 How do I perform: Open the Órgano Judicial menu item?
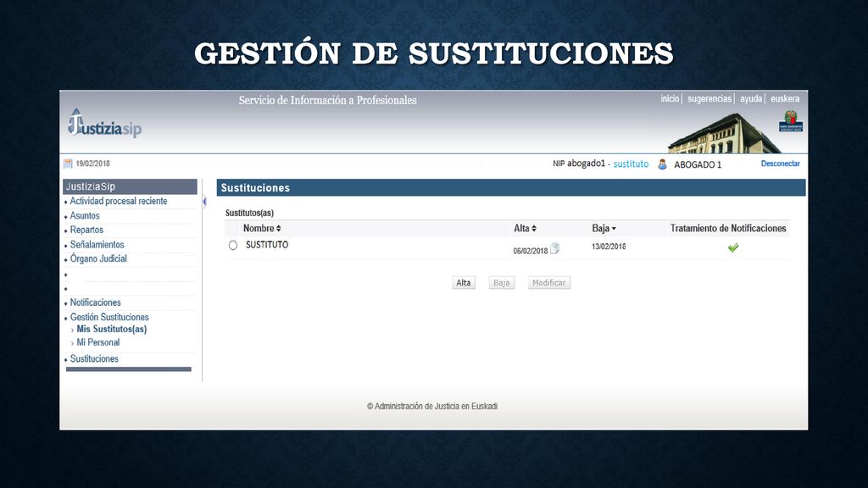(x=98, y=258)
